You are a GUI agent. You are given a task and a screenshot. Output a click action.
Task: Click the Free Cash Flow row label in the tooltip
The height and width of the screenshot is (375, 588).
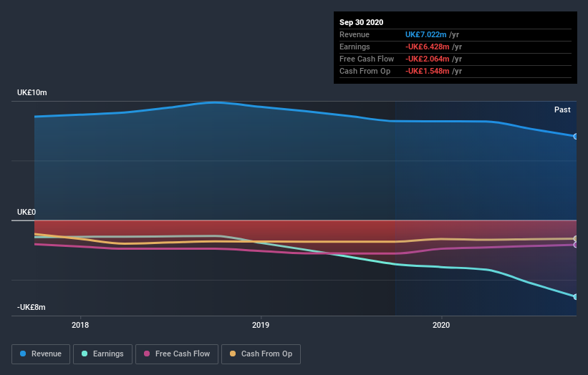click(x=367, y=59)
